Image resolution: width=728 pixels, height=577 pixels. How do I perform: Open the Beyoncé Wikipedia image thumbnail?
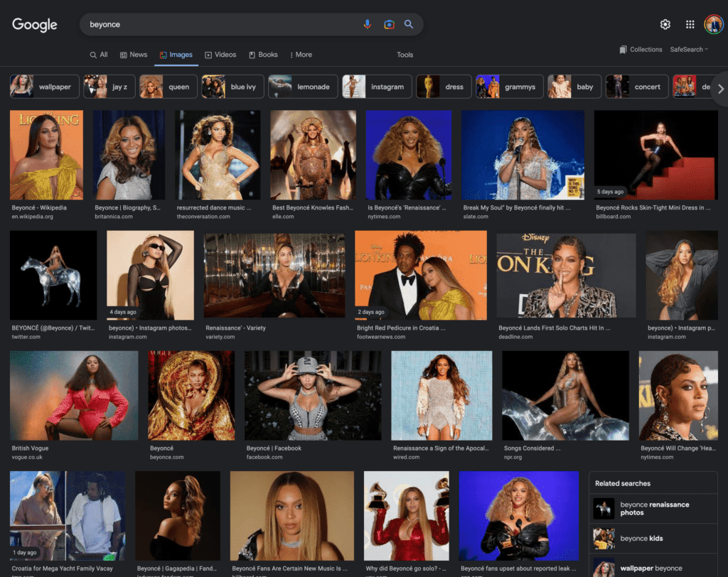pyautogui.click(x=46, y=155)
